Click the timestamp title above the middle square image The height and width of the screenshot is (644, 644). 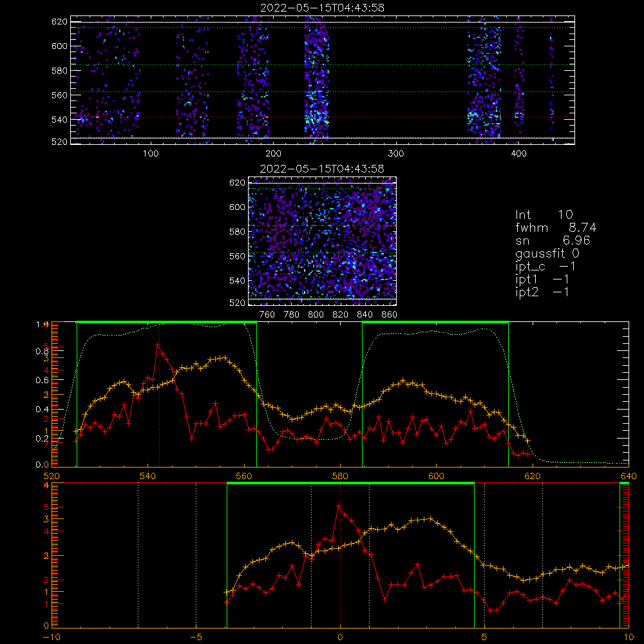[322, 168]
